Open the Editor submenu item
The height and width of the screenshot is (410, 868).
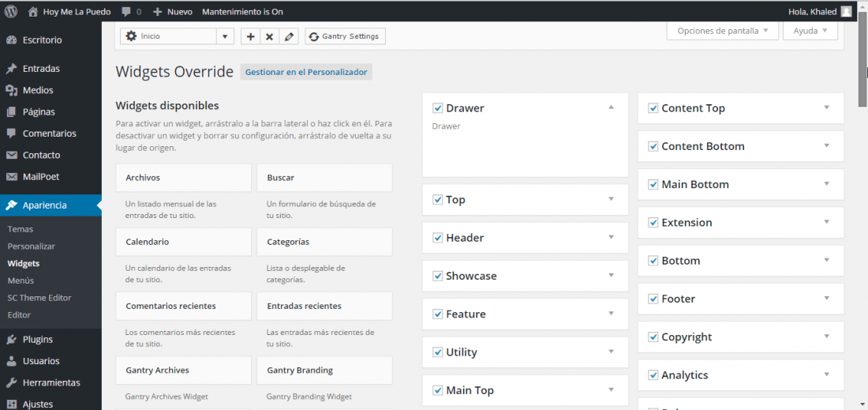click(19, 314)
